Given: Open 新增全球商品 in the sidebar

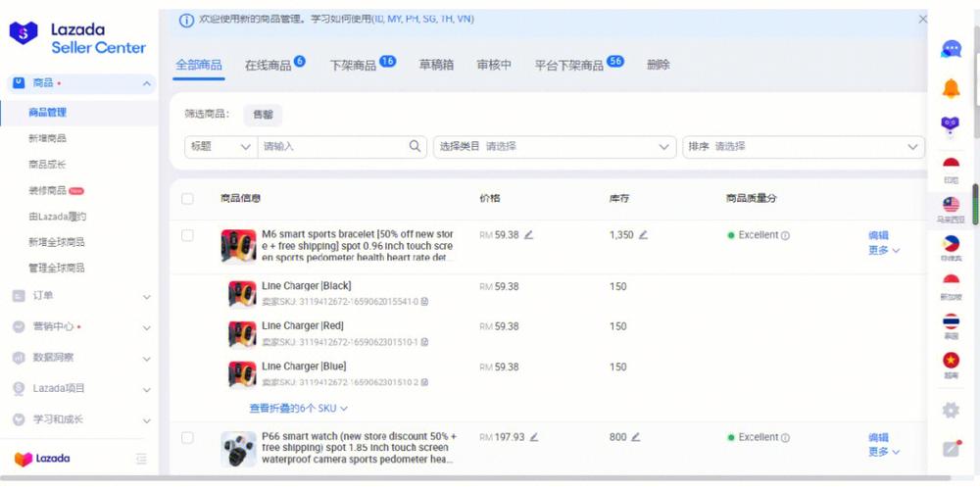Looking at the screenshot, I should click(56, 242).
